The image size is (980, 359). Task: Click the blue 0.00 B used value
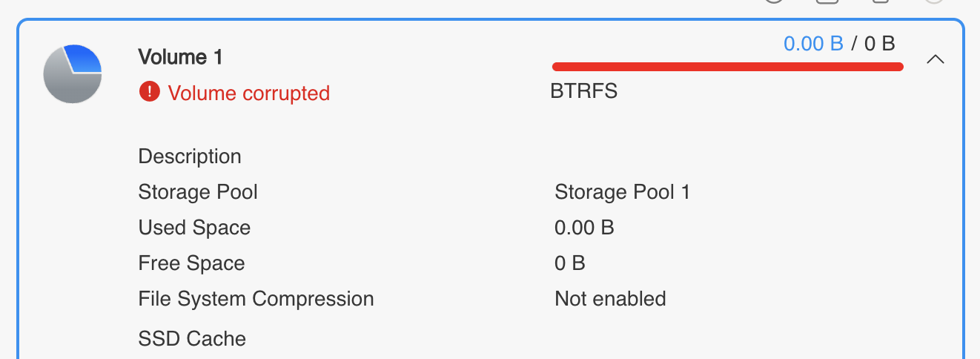click(813, 44)
